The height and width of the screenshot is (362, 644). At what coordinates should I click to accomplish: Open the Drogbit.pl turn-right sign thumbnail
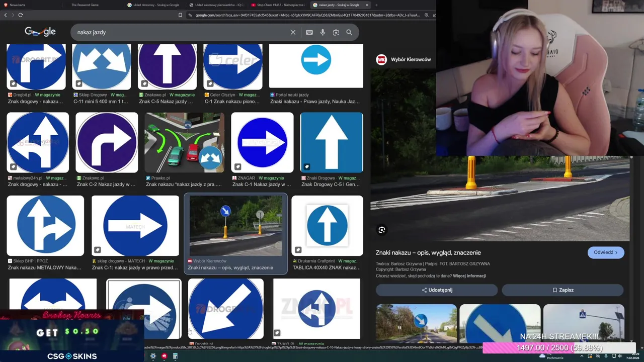coord(36,66)
